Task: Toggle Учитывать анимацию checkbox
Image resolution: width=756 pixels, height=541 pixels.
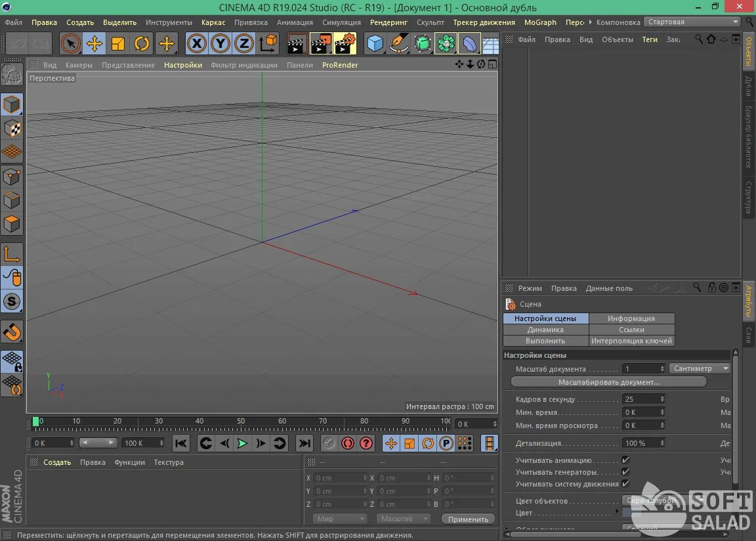Action: pyautogui.click(x=625, y=460)
